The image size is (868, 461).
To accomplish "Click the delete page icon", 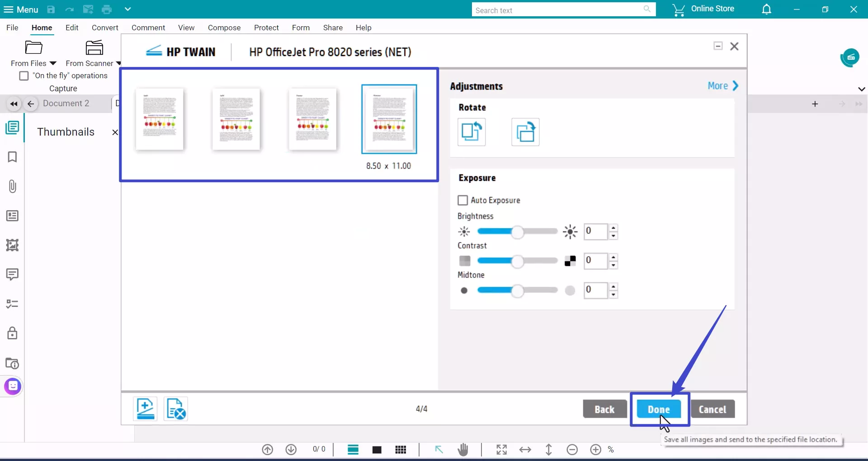I will click(175, 409).
